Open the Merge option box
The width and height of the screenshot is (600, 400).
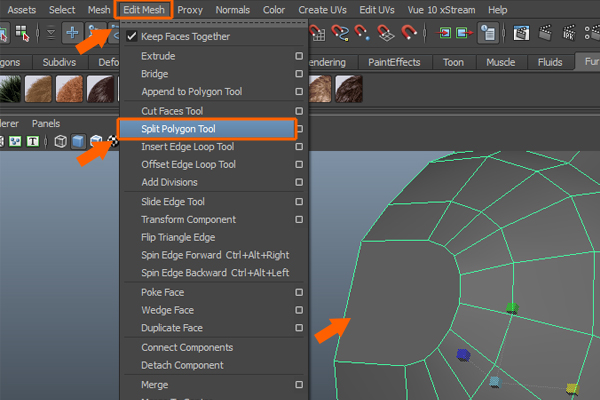[x=298, y=384]
